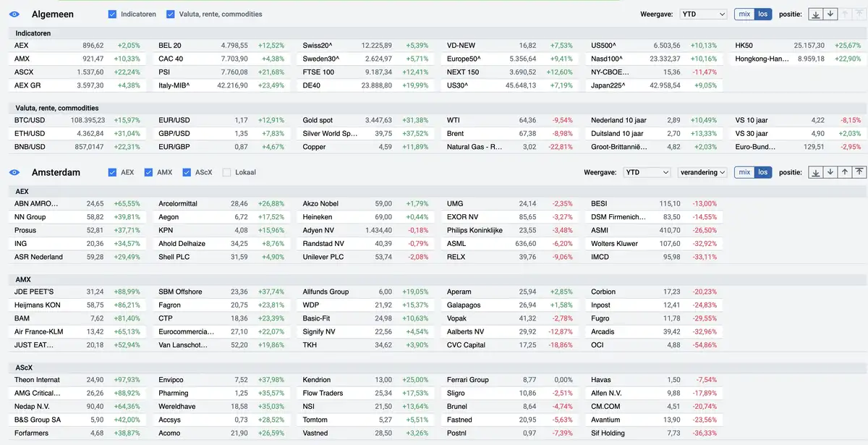This screenshot has width=868, height=445.
Task: Click Wolters Kluwer
Action: pyautogui.click(x=614, y=244)
